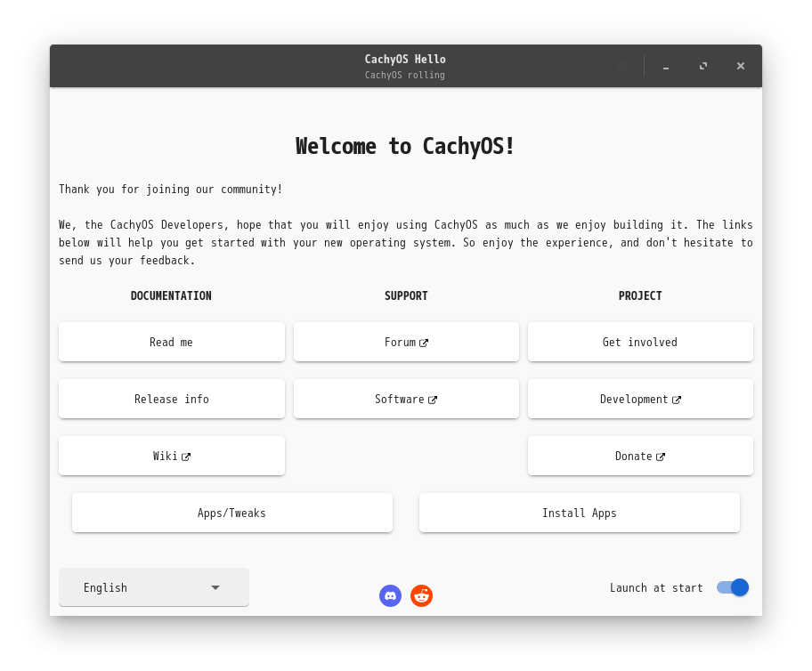Open the Discord community icon

coord(390,596)
